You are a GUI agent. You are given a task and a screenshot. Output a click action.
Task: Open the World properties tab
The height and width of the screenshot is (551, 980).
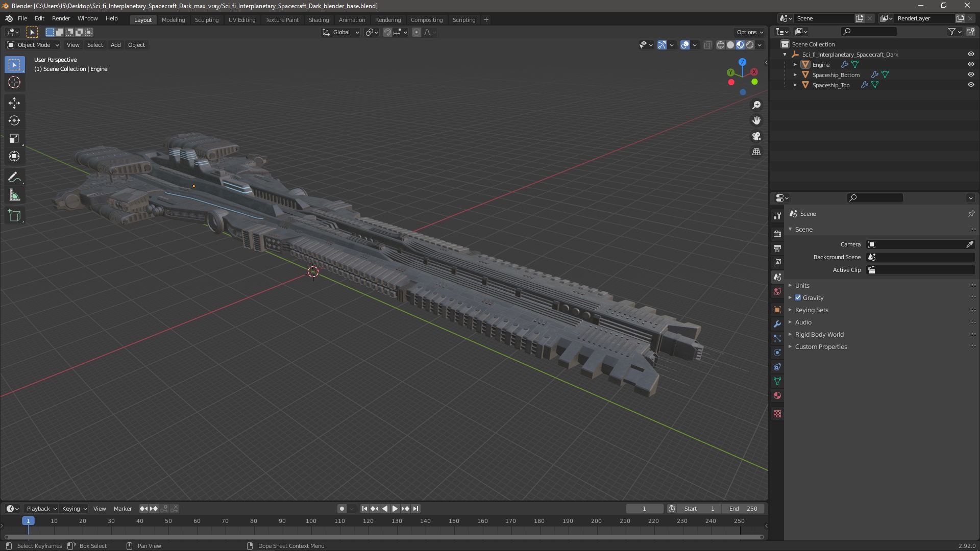777,291
